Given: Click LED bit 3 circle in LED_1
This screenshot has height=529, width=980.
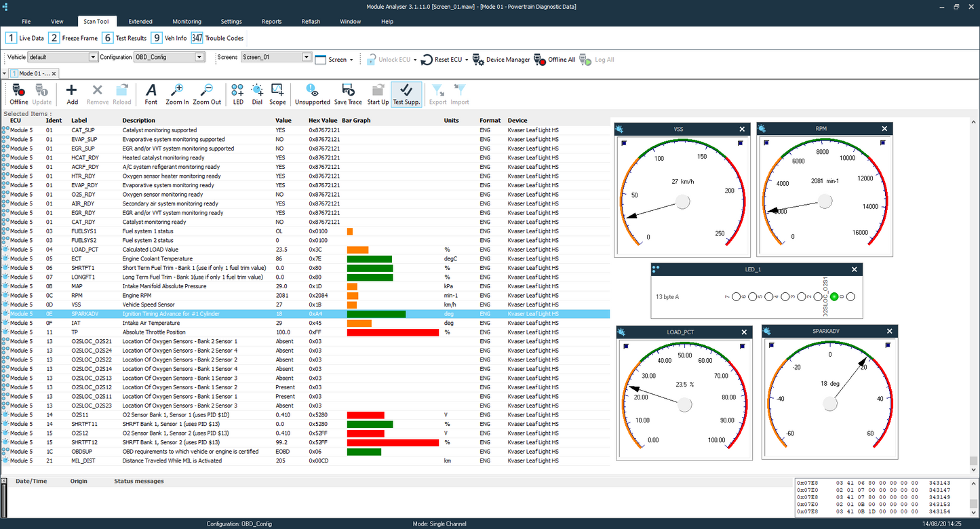Looking at the screenshot, I should point(802,296).
